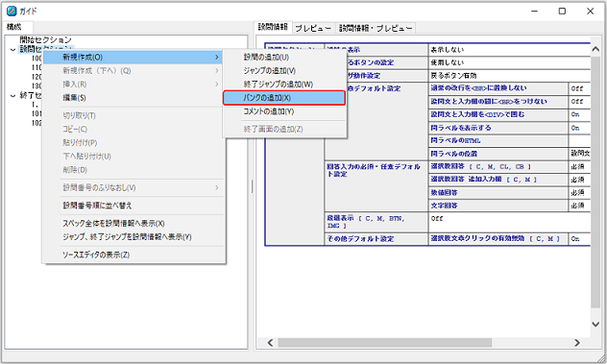This screenshot has width=607, height=364.
Task: Click Off value beside 縦罫表示 row
Action: click(x=509, y=222)
